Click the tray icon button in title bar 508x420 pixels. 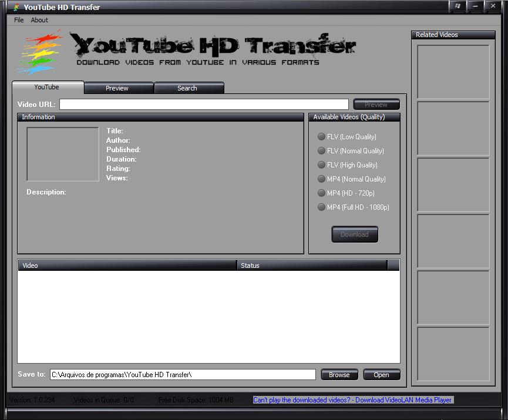[457, 6]
